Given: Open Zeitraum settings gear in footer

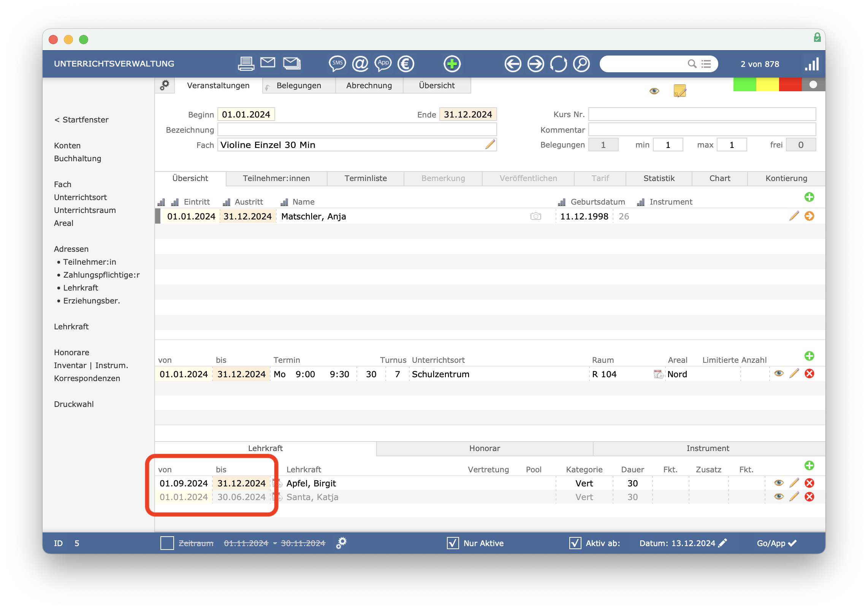Looking at the screenshot, I should click(x=341, y=543).
